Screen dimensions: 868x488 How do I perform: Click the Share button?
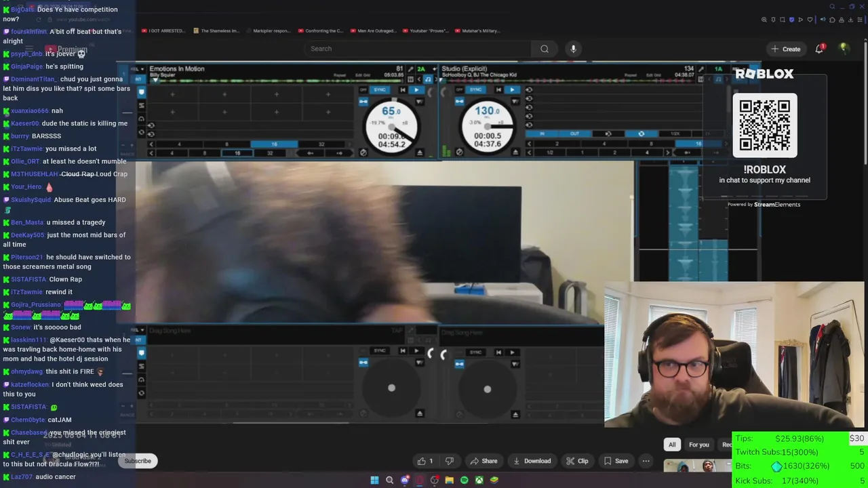484,461
